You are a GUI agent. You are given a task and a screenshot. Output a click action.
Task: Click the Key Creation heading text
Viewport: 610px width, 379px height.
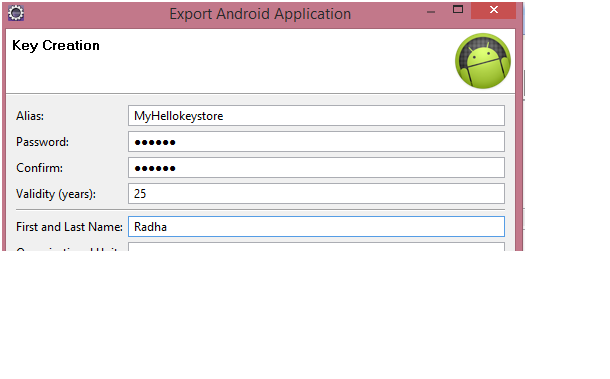(x=56, y=46)
